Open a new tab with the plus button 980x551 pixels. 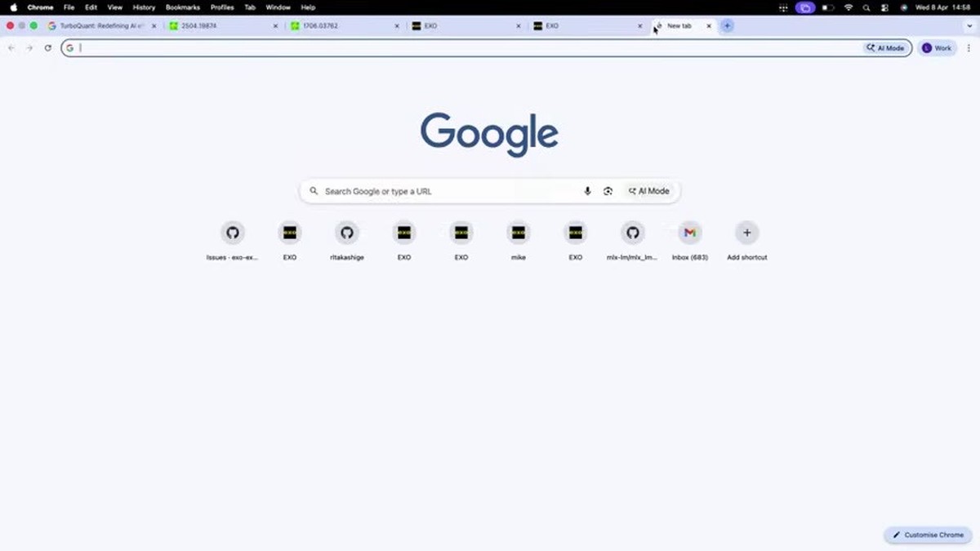727,26
